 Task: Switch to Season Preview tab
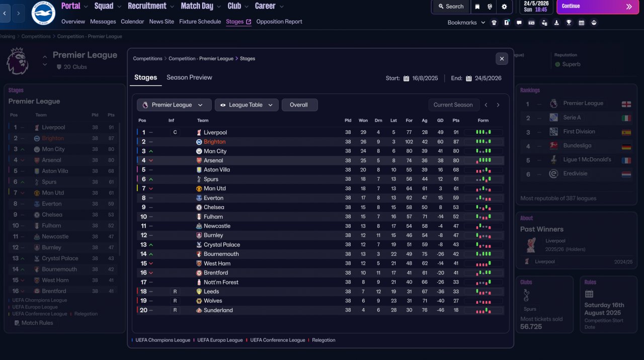click(189, 77)
